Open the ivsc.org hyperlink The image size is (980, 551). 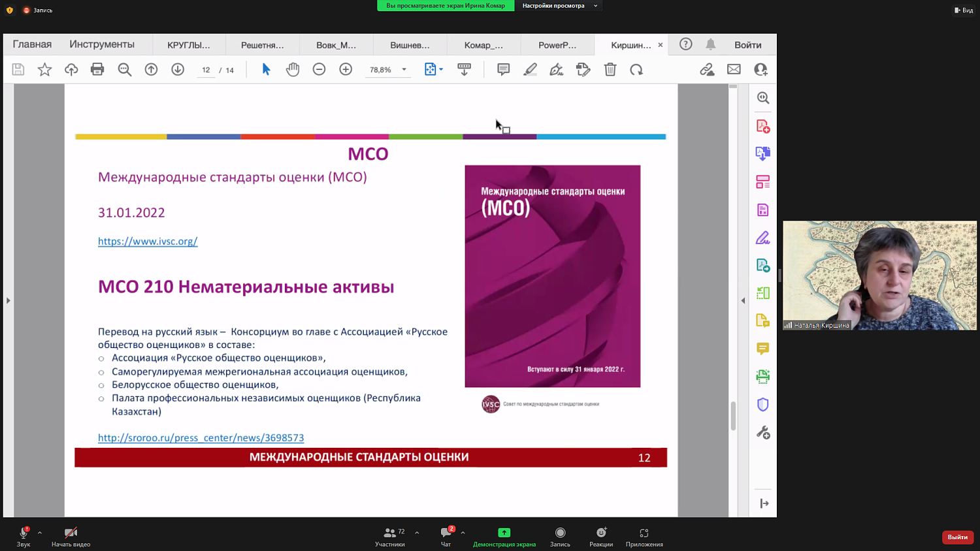coord(148,242)
